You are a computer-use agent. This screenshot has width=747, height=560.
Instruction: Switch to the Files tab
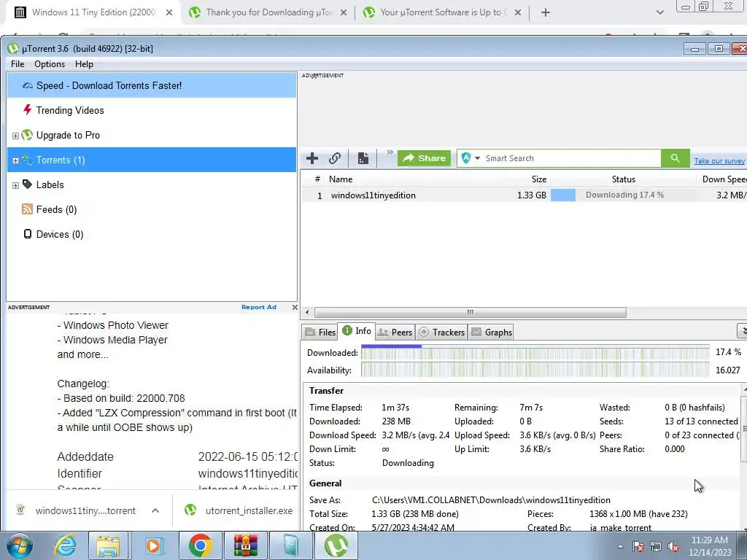(320, 332)
